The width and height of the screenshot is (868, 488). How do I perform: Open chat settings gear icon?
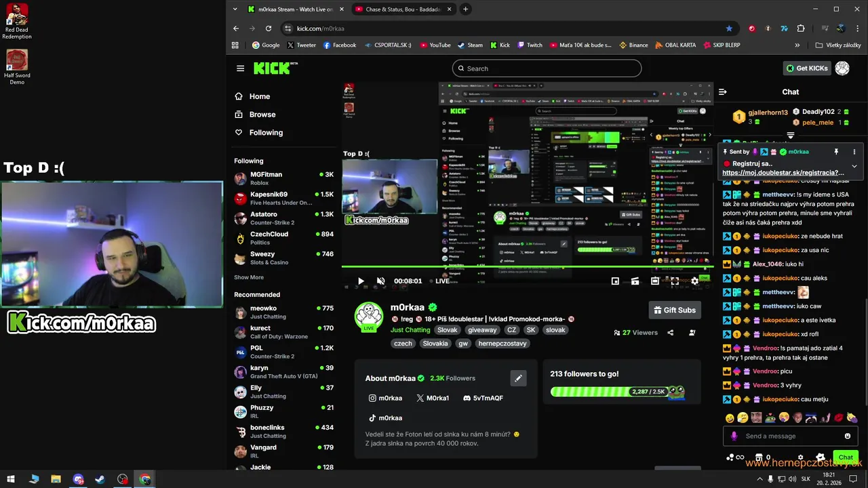click(800, 457)
